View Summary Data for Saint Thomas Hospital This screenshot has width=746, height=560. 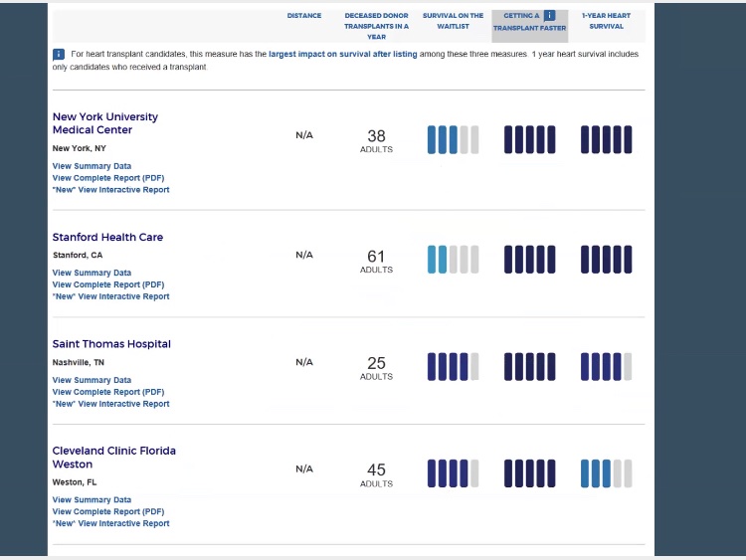click(92, 380)
